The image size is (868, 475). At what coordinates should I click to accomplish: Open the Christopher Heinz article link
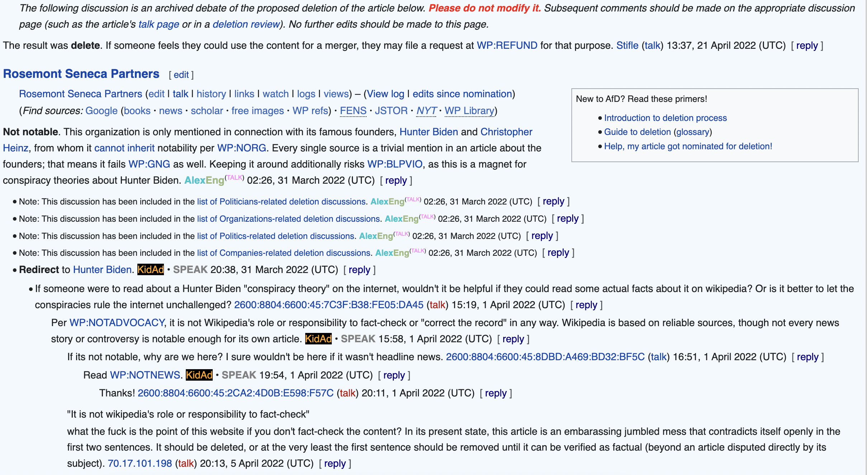click(x=506, y=132)
